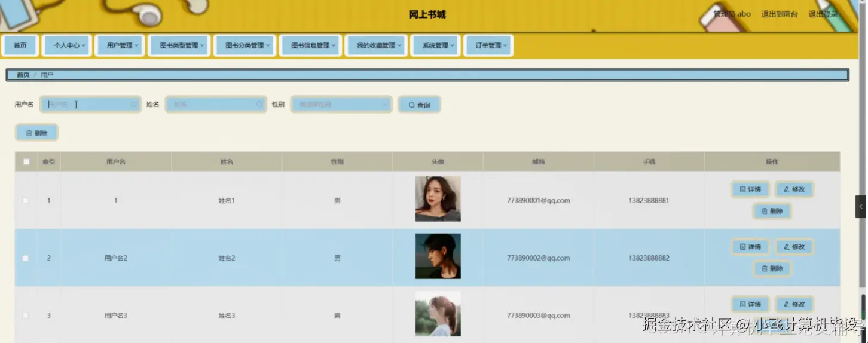Viewport: 868px width, 343px height.
Task: Expand the 图书分类管理 menu
Action: point(244,45)
